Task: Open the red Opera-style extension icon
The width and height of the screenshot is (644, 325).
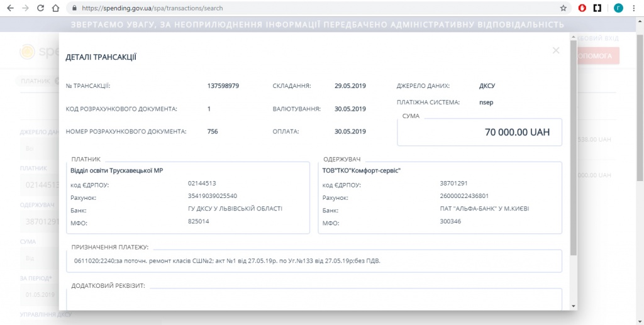Action: click(582, 8)
